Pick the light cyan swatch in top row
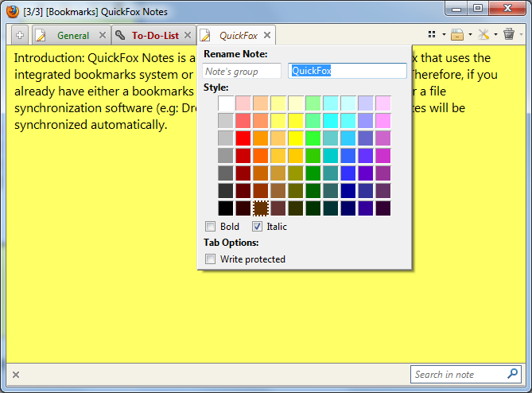 [x=348, y=103]
